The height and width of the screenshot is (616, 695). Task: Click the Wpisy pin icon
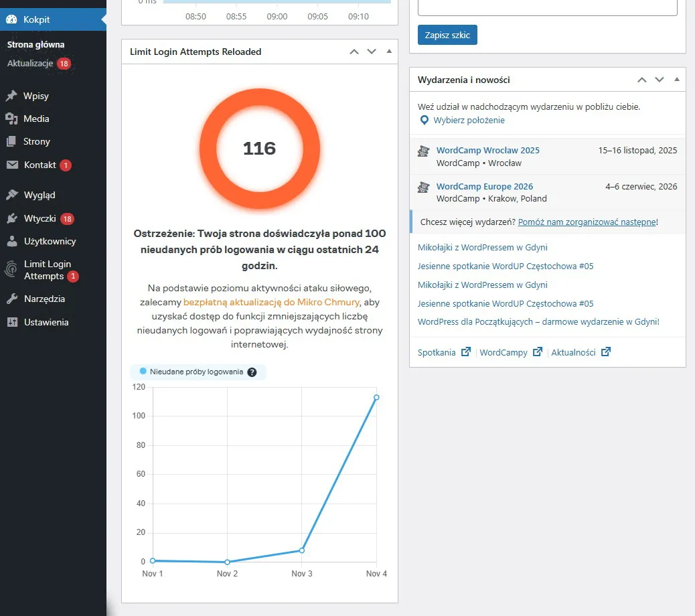pos(11,96)
